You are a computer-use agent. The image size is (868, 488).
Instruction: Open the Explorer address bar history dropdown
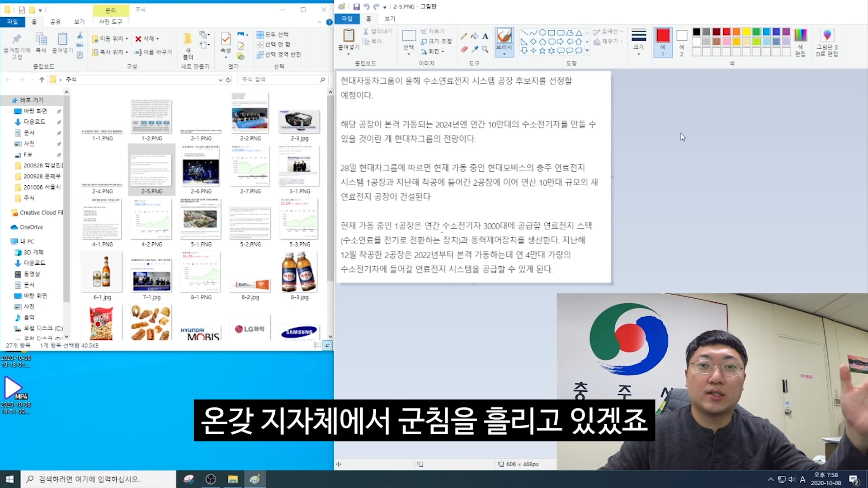pyautogui.click(x=220, y=80)
